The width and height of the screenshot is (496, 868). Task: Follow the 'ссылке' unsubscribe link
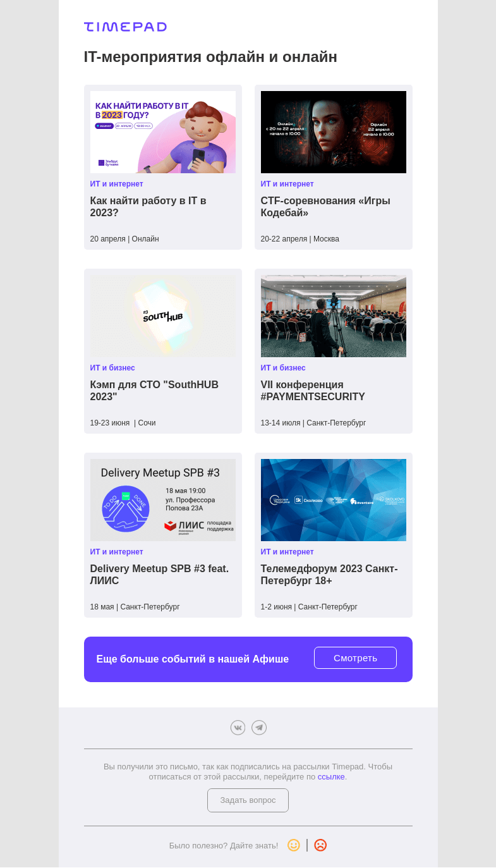click(x=331, y=777)
